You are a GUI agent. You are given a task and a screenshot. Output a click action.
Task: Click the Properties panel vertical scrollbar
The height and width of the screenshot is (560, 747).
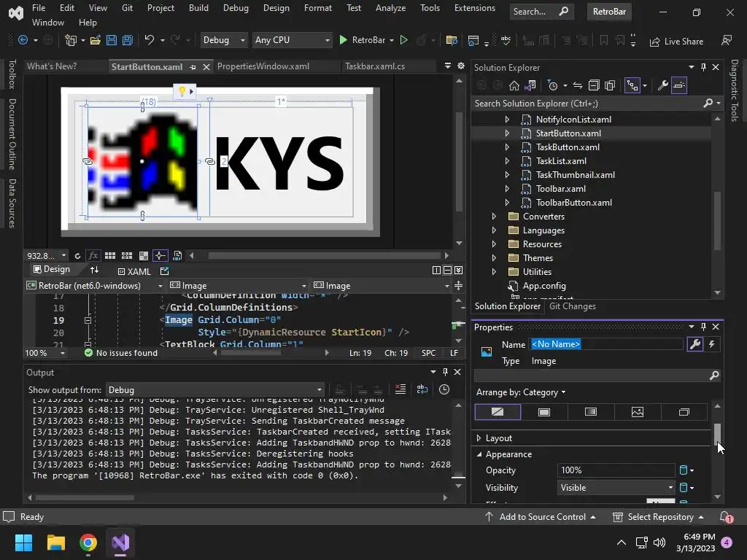(x=717, y=433)
